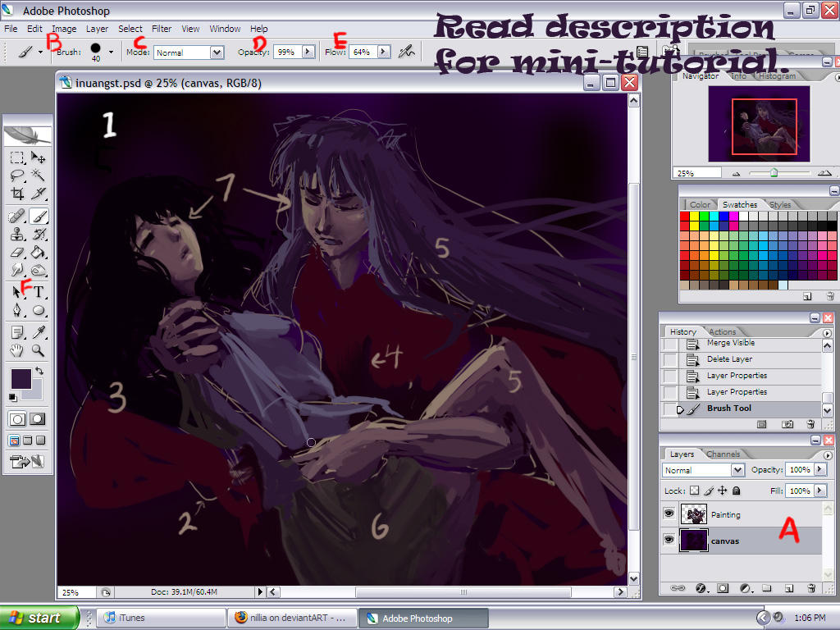This screenshot has width=840, height=630.
Task: Select the Clone Stamp tool
Action: click(17, 234)
